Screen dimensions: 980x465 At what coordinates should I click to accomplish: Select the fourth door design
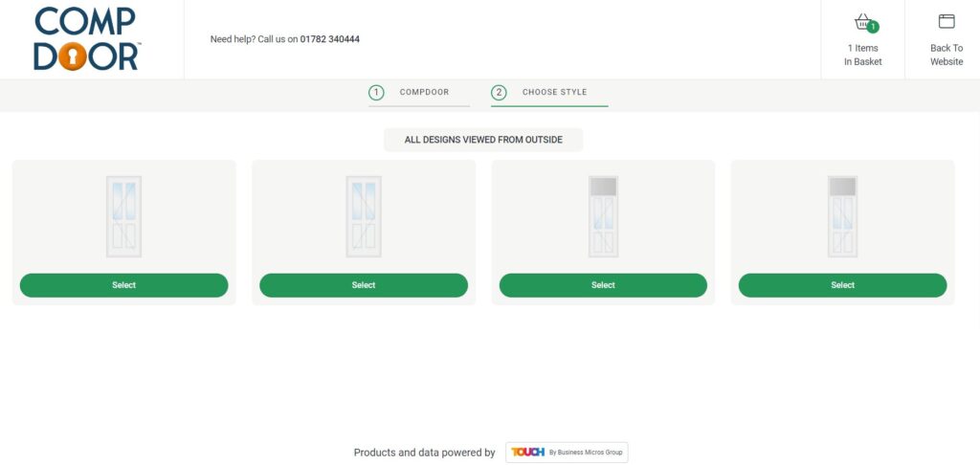click(842, 285)
